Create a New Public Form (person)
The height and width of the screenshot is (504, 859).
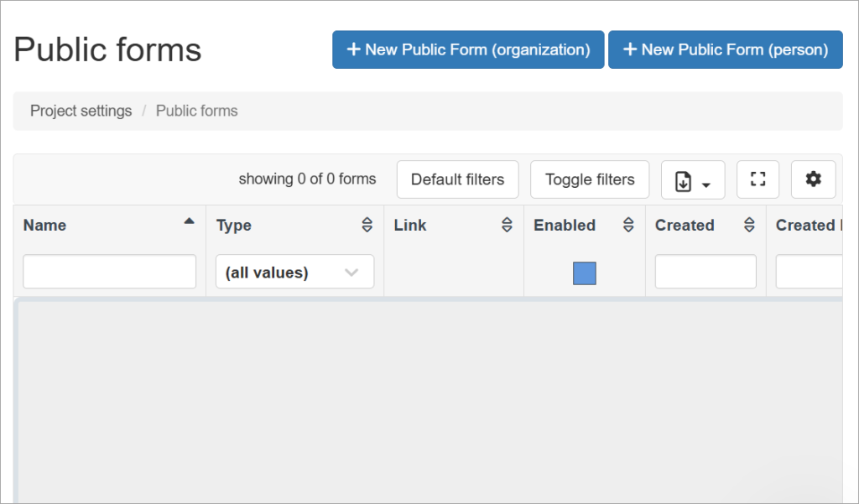click(725, 49)
